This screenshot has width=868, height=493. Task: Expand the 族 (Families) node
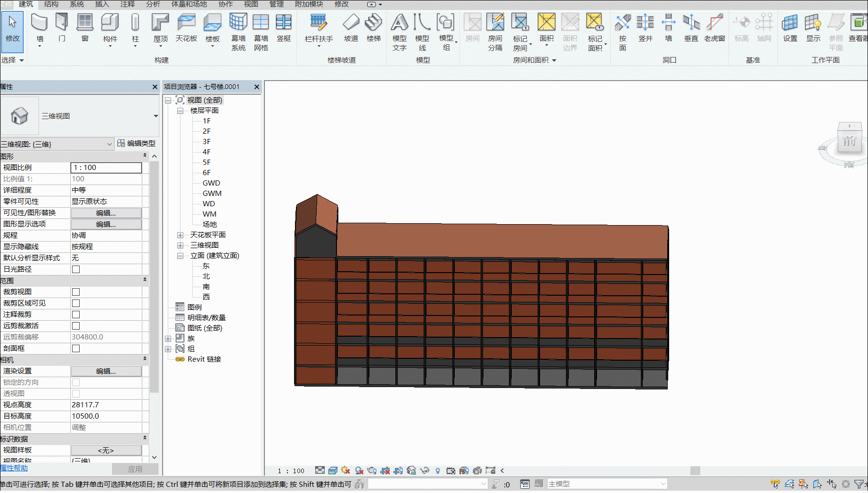pyautogui.click(x=168, y=339)
